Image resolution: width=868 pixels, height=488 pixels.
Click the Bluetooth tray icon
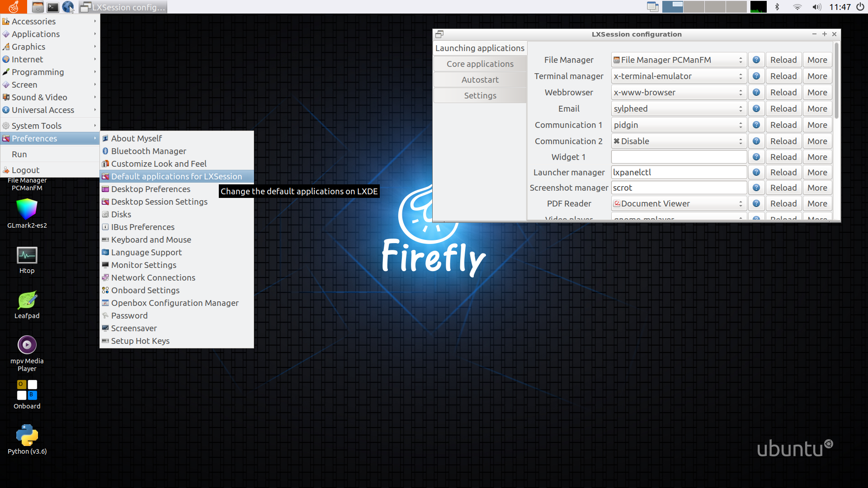777,7
